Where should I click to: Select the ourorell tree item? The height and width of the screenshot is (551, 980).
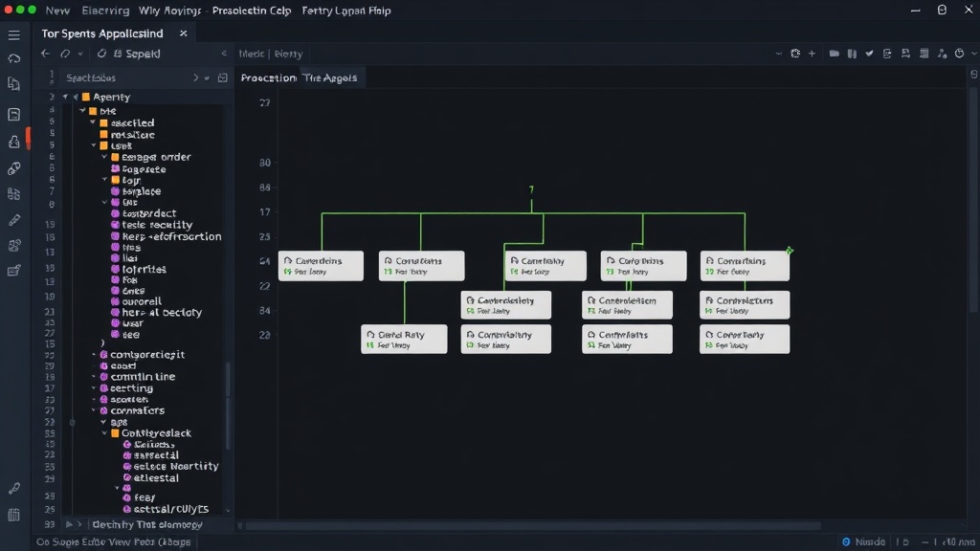[x=142, y=301]
